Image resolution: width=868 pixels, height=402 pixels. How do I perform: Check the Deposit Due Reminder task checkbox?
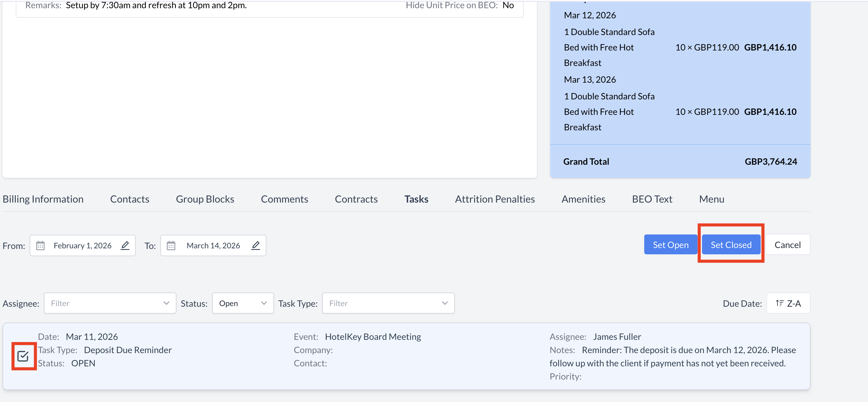point(23,356)
